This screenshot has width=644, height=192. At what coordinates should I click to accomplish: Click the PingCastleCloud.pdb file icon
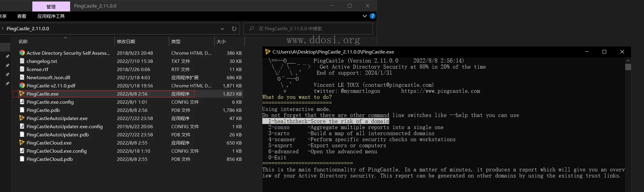coord(22,159)
